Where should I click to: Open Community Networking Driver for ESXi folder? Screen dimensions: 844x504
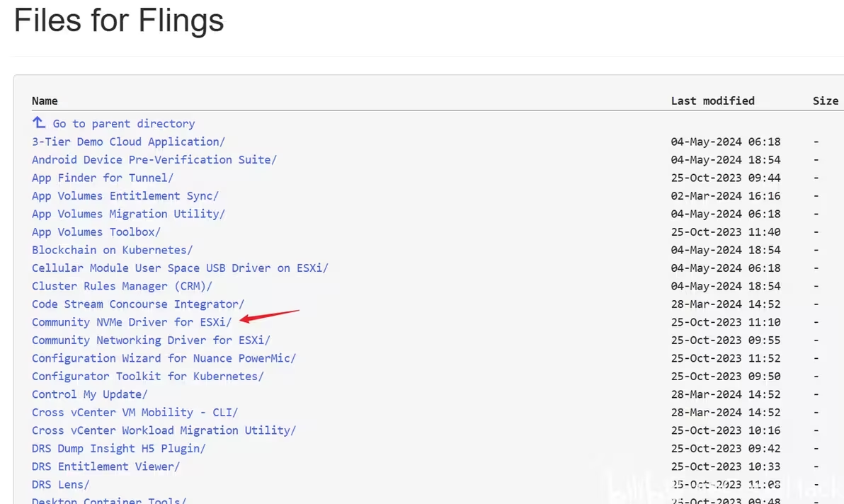coord(151,340)
